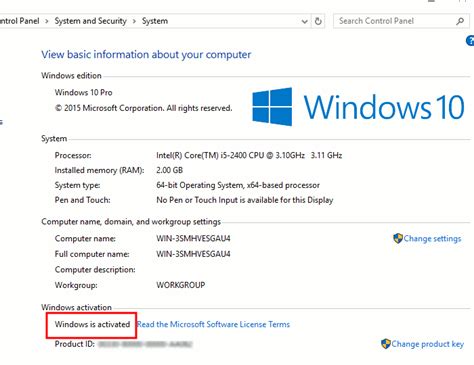
Task: Click the 64-bit Operating System value
Action: point(238,185)
